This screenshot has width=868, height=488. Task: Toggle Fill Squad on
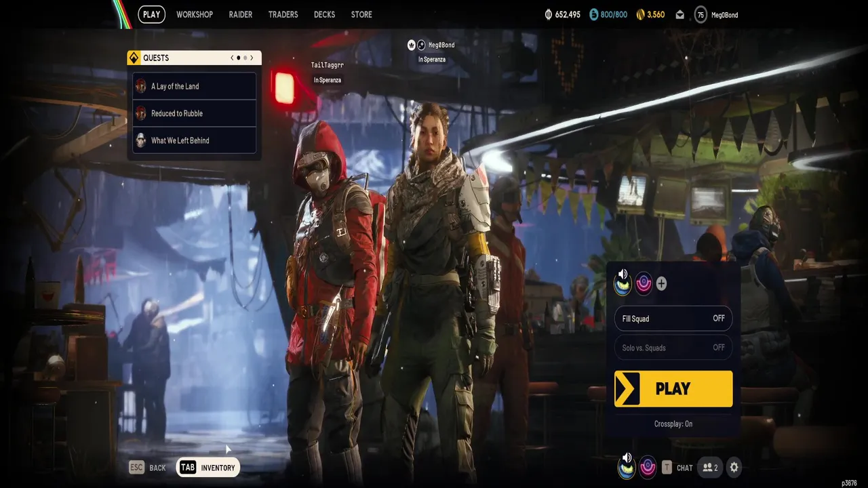(673, 319)
